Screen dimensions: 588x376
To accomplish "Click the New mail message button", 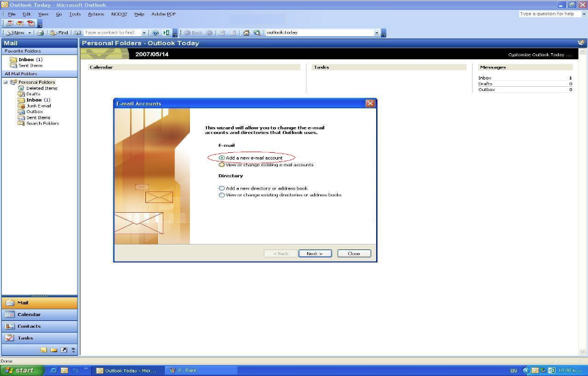I will 16,32.
